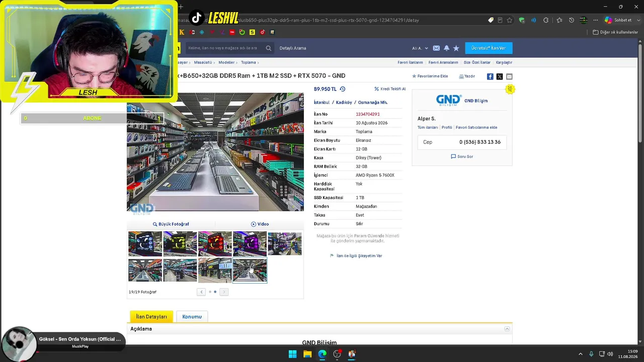Switch to Konumu tab
Screen dimensions: 644x362
(x=192, y=317)
